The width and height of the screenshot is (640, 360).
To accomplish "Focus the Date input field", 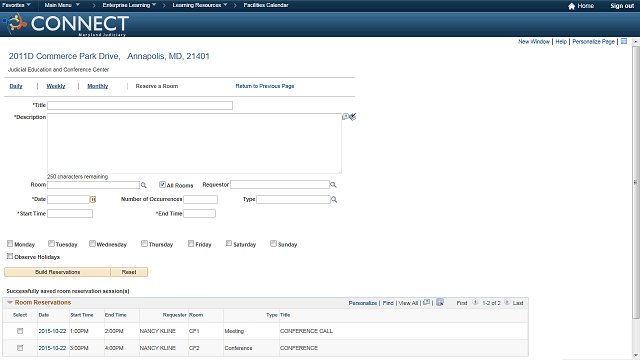I will pos(68,199).
